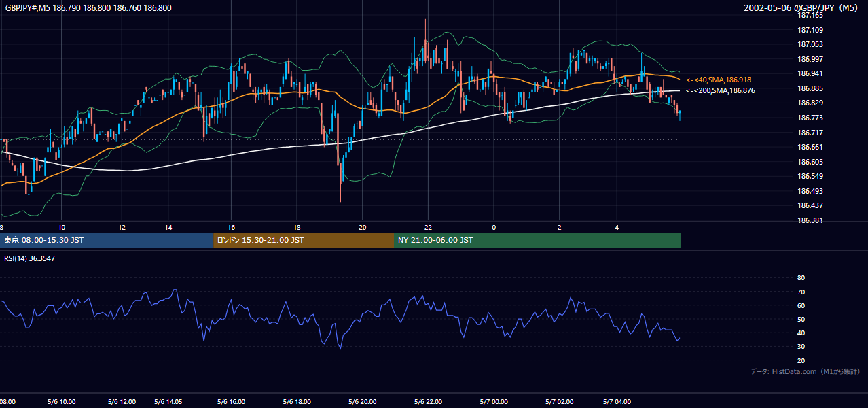
Task: Click the 5/6 18:00 date label
Action: 297,402
